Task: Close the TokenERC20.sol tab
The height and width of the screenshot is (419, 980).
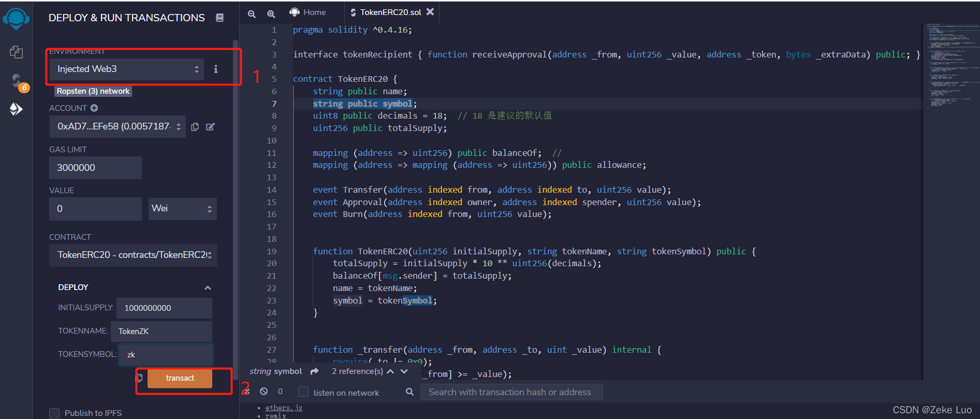Action: (430, 11)
